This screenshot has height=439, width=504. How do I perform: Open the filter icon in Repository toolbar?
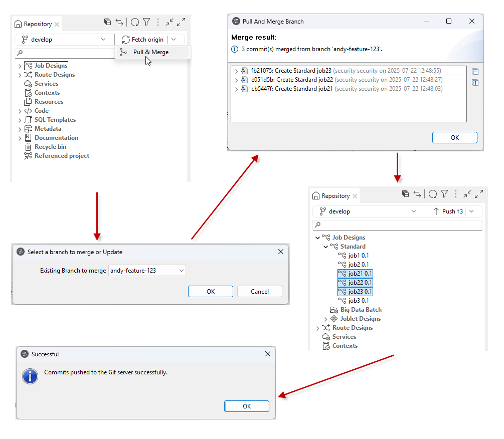point(146,22)
